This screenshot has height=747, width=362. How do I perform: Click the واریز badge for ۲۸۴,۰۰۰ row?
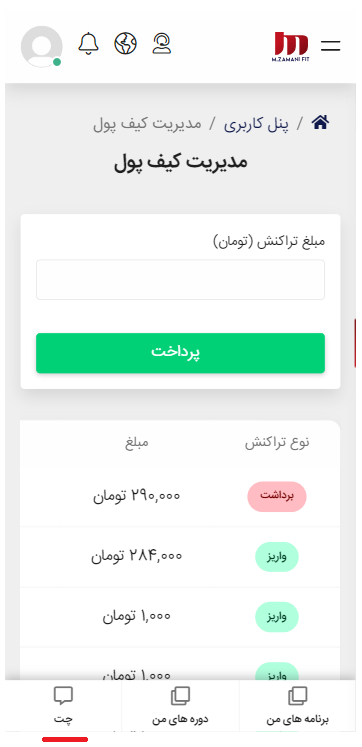(277, 556)
